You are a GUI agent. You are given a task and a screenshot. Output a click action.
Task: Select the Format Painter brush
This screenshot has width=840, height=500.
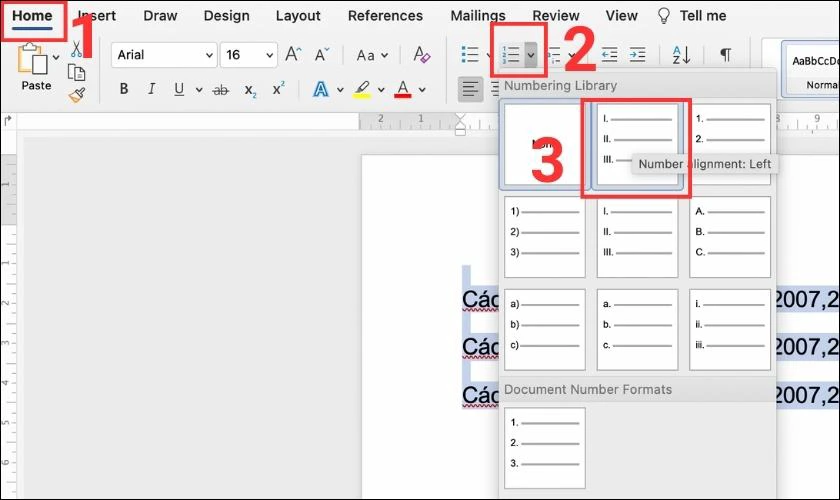(x=77, y=95)
